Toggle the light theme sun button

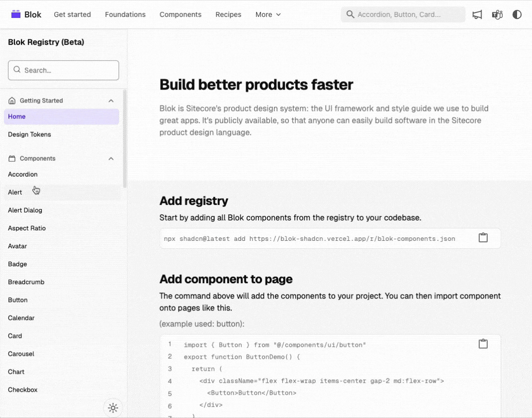click(113, 408)
